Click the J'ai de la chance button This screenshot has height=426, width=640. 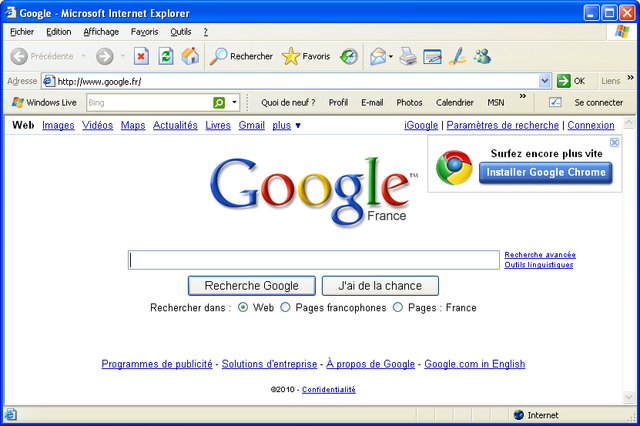380,286
